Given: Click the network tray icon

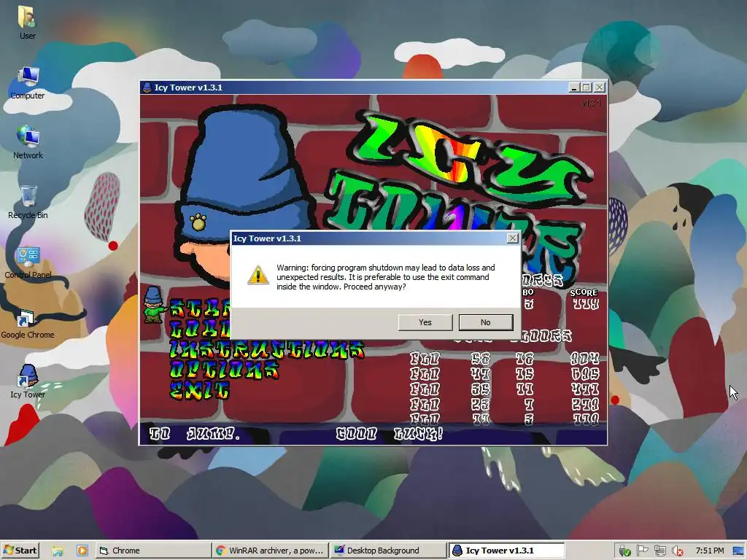Looking at the screenshot, I should [659, 551].
